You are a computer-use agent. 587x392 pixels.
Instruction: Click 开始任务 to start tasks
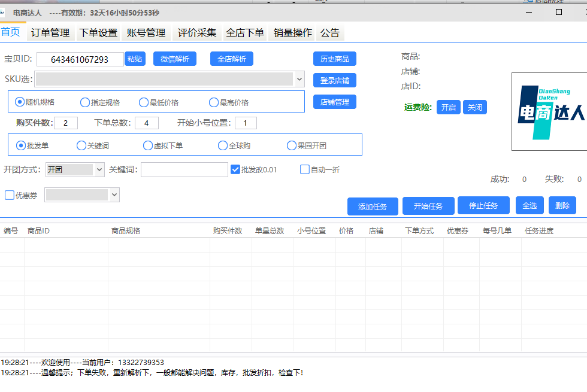tap(428, 206)
